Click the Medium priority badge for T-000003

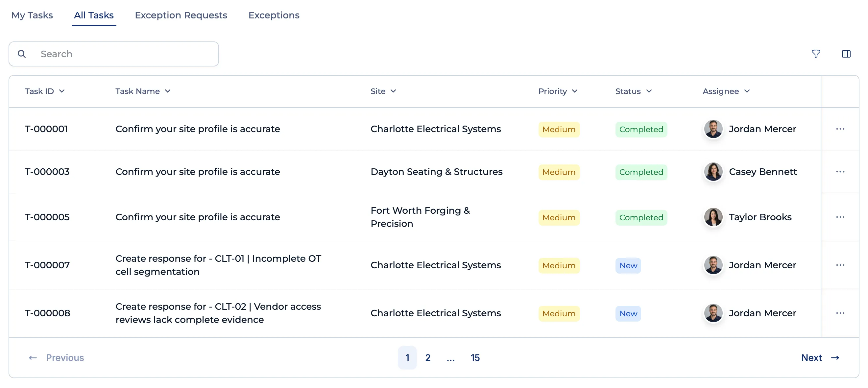click(x=559, y=172)
